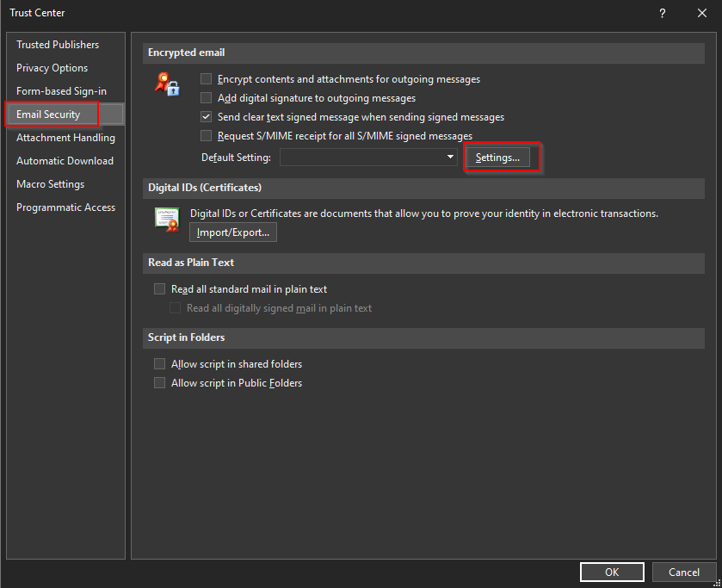Open the Trusted Publishers section
Screen dimensions: 722x588
pos(58,45)
